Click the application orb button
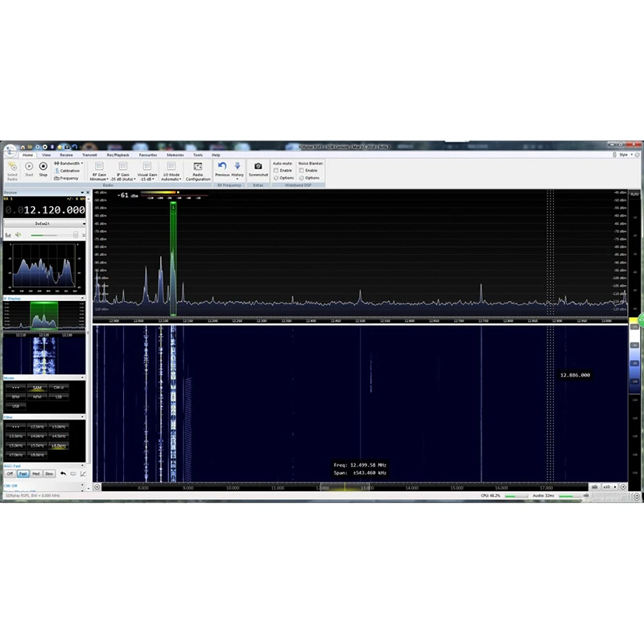This screenshot has height=644, width=644. (10, 151)
